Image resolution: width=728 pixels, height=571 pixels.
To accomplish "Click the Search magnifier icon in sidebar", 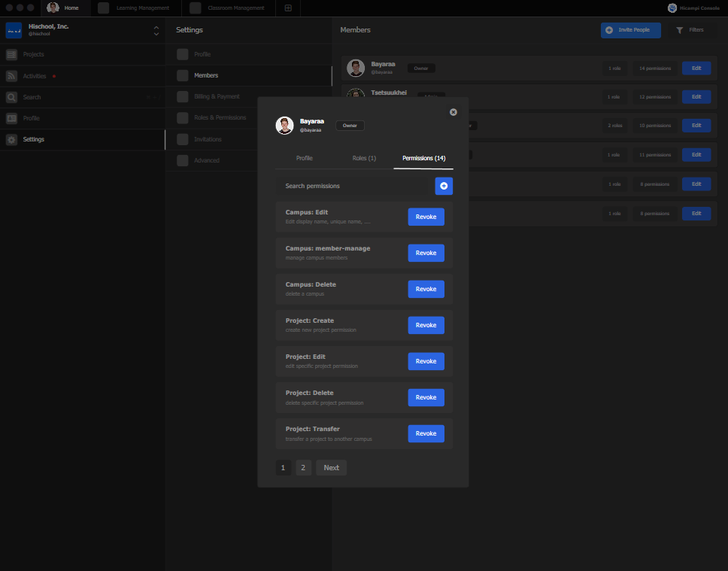I will pos(11,97).
